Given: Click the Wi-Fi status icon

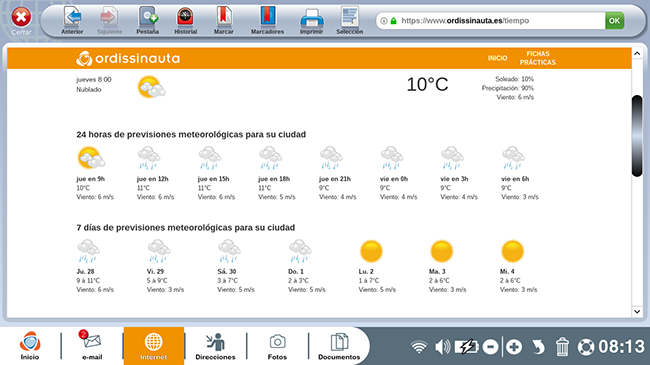Looking at the screenshot, I should tap(419, 347).
